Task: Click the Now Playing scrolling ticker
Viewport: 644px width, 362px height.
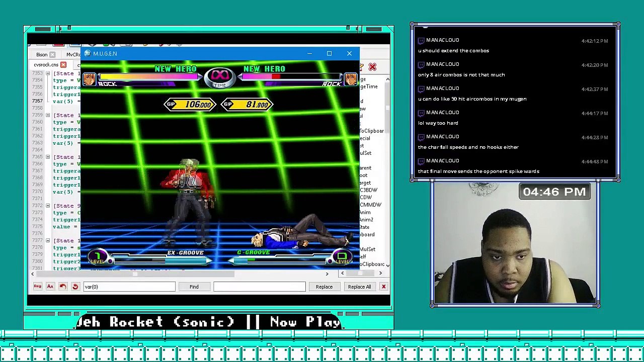Action: (x=209, y=322)
